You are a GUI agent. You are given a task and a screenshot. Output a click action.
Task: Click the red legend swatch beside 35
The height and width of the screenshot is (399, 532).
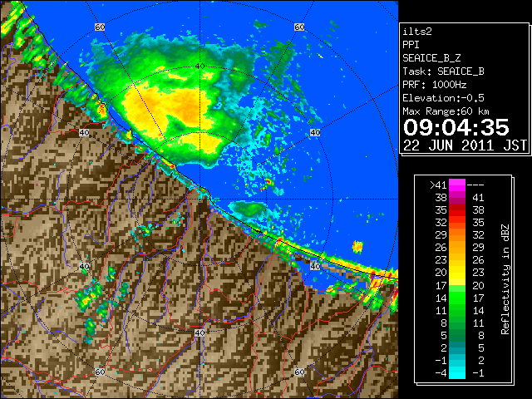point(456,210)
